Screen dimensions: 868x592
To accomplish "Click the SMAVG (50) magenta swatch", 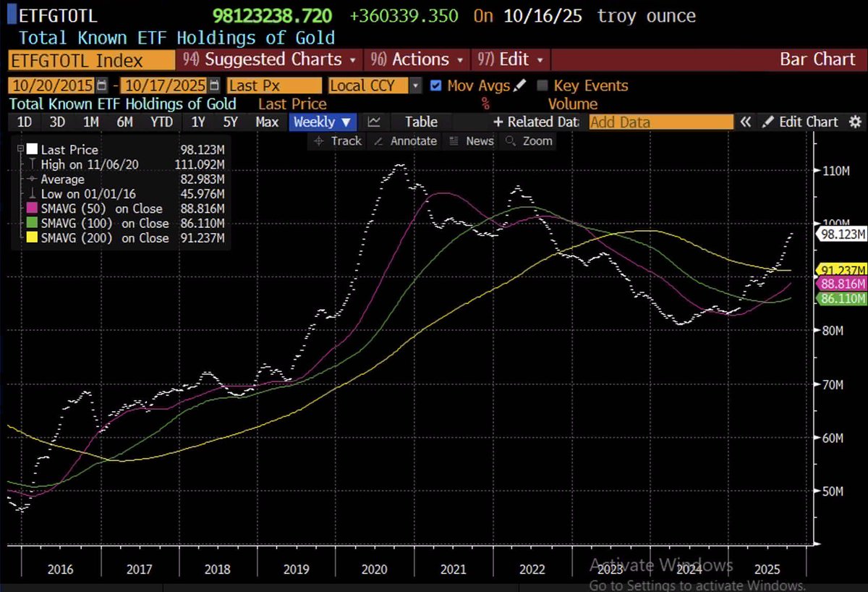I will coord(32,209).
